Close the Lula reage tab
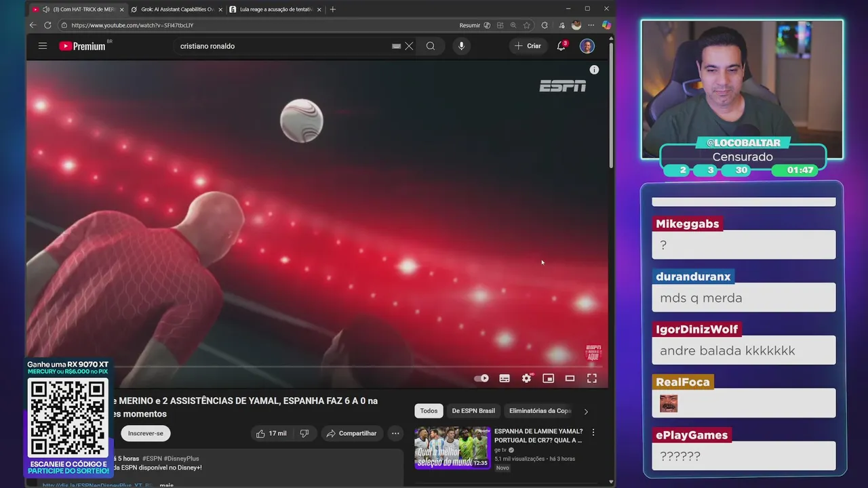The height and width of the screenshot is (488, 868). [x=319, y=9]
